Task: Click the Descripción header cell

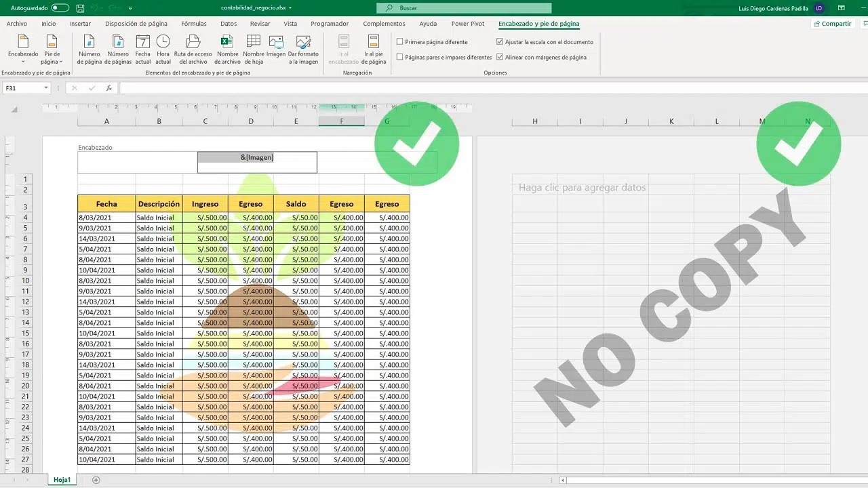Action: pos(159,204)
